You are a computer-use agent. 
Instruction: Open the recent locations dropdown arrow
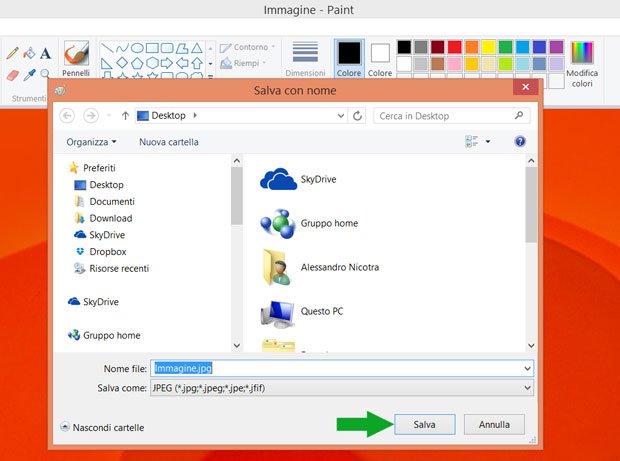point(109,116)
